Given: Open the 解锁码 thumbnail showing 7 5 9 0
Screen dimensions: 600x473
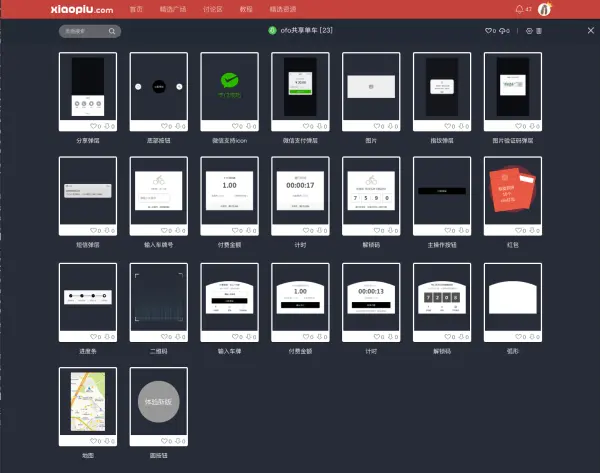Looking at the screenshot, I should [x=371, y=191].
